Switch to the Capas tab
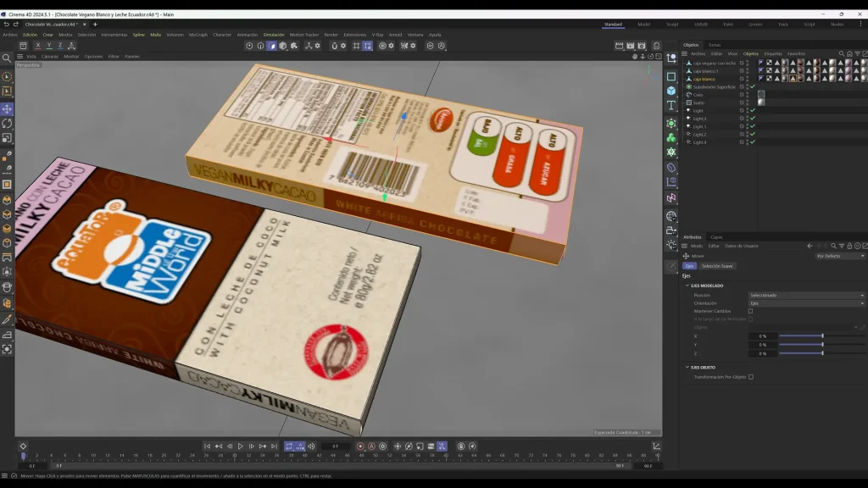This screenshot has width=868, height=488. pyautogui.click(x=716, y=237)
